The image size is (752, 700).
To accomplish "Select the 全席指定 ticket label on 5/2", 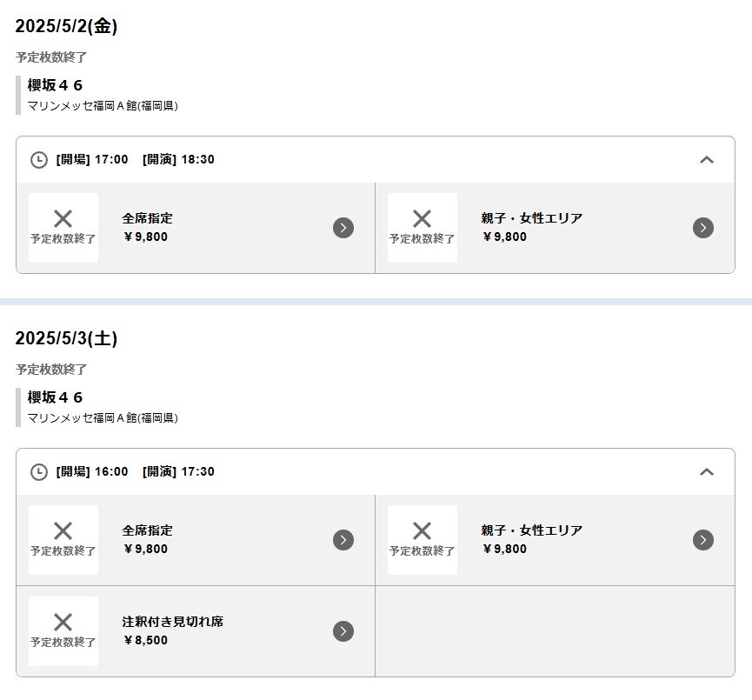I will coord(148,218).
